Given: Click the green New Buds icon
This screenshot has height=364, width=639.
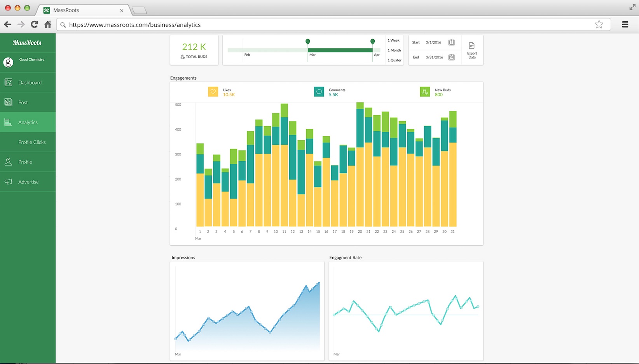Looking at the screenshot, I should click(425, 92).
